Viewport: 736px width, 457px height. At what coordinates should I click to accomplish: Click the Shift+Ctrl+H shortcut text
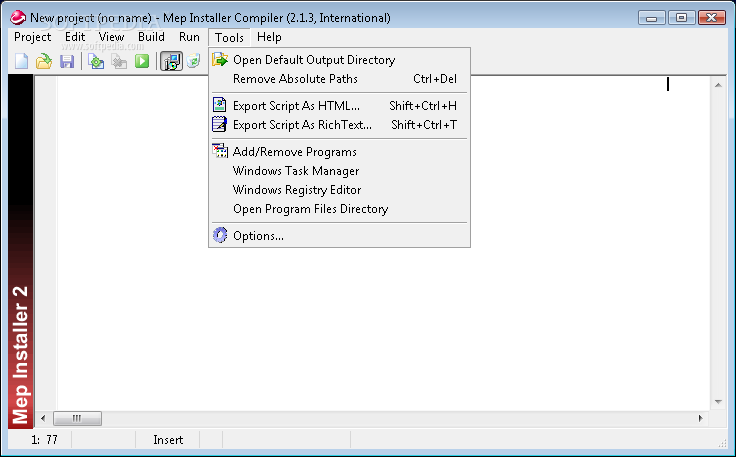point(423,106)
